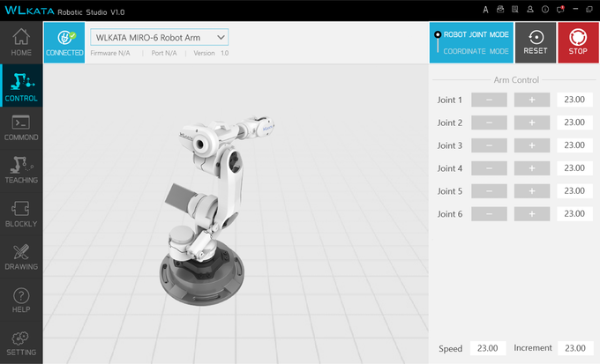The height and width of the screenshot is (364, 600).
Task: Open the Setting page
Action: (21, 343)
